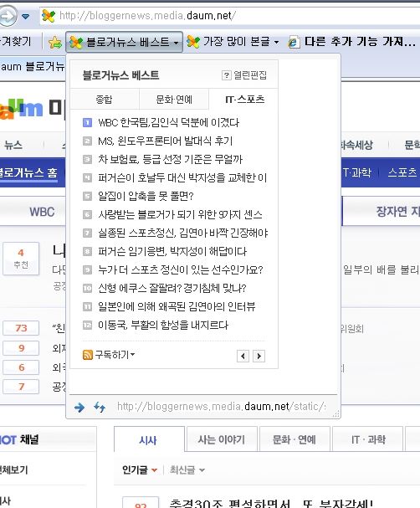Open the 최신글 sort dropdown
This screenshot has height=508, width=420.
coord(187,470)
